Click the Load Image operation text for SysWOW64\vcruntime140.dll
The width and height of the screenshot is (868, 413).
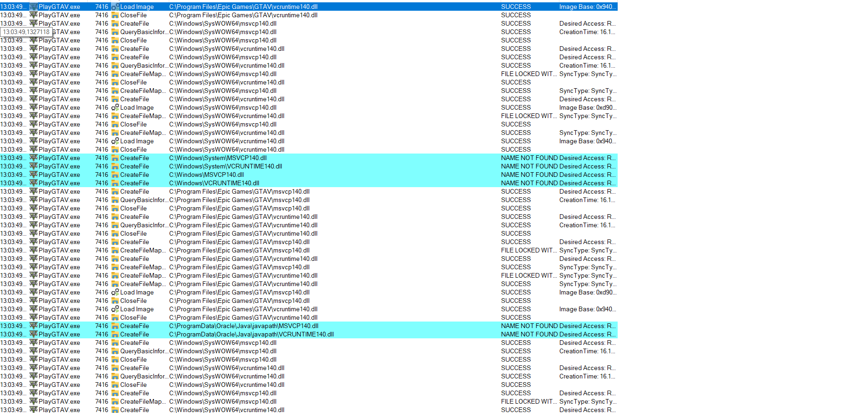tap(137, 141)
